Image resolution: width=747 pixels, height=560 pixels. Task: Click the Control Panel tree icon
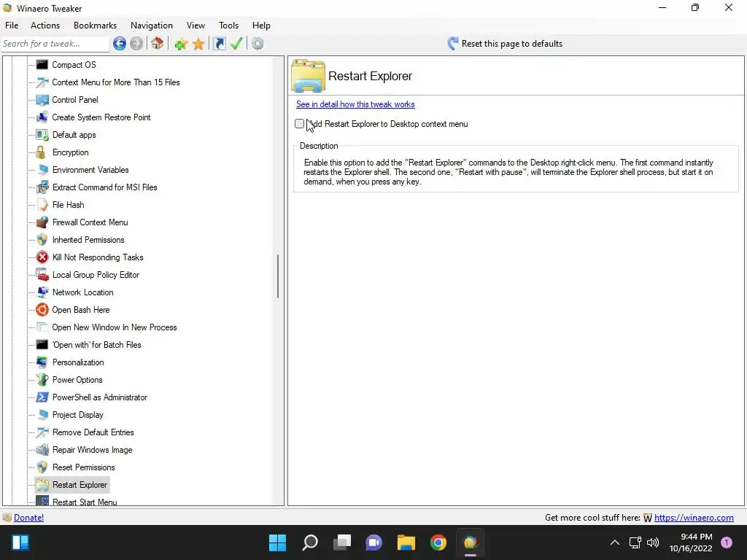point(42,100)
